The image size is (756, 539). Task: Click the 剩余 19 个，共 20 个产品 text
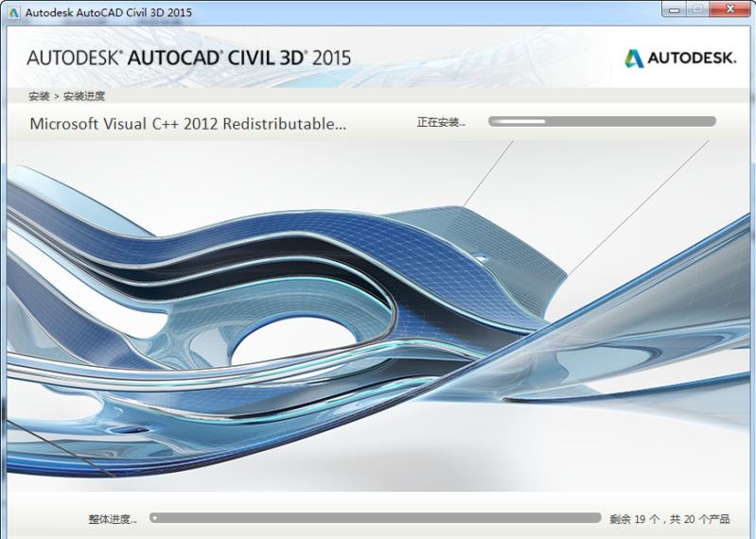tap(670, 519)
